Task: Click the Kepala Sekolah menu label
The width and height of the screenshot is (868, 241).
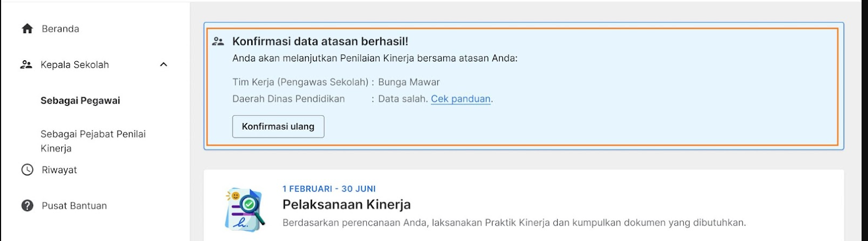Action: pyautogui.click(x=75, y=65)
